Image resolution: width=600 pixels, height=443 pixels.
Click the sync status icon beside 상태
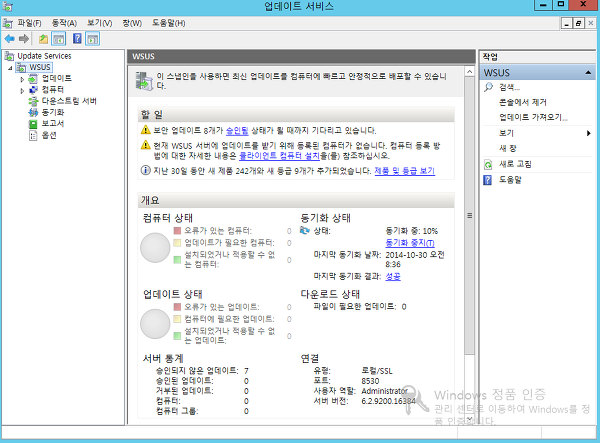305,231
